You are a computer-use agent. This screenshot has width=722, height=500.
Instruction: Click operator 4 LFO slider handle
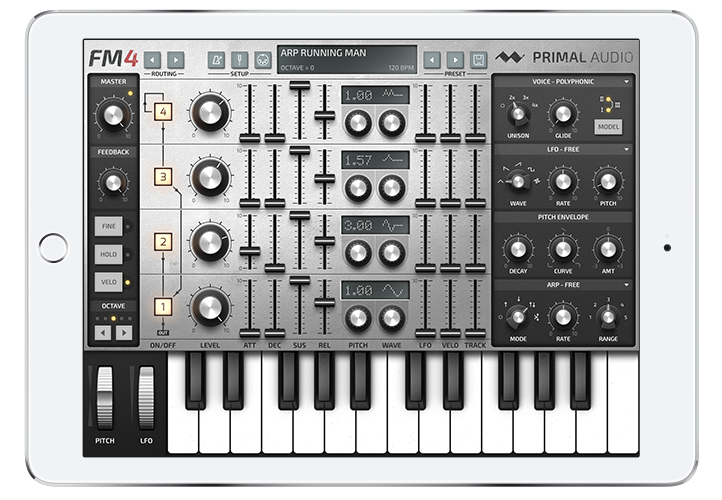pos(425,138)
